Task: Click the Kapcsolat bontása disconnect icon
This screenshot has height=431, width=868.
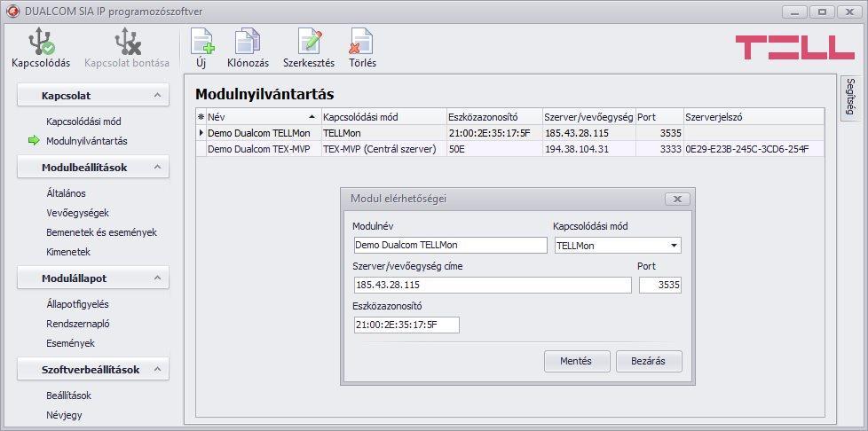Action: point(127,42)
